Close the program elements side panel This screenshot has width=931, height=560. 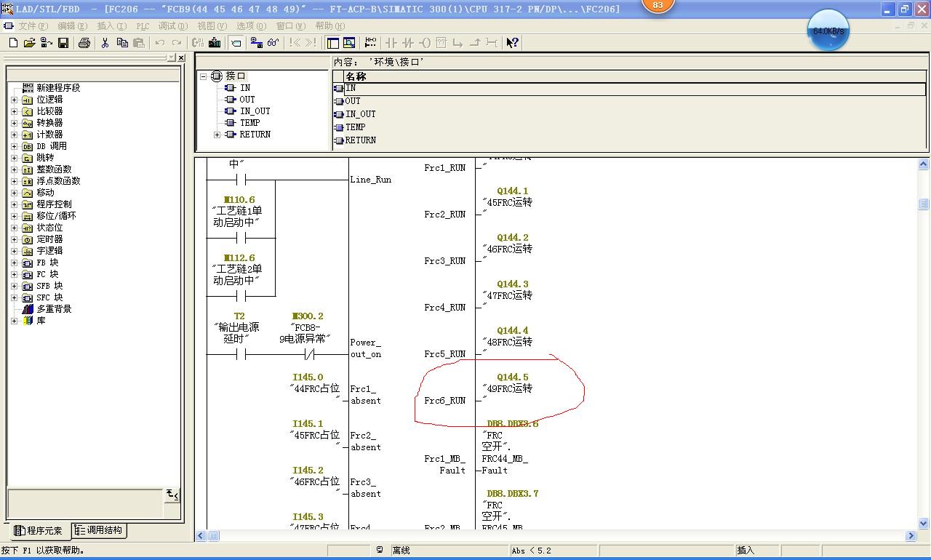[181, 57]
